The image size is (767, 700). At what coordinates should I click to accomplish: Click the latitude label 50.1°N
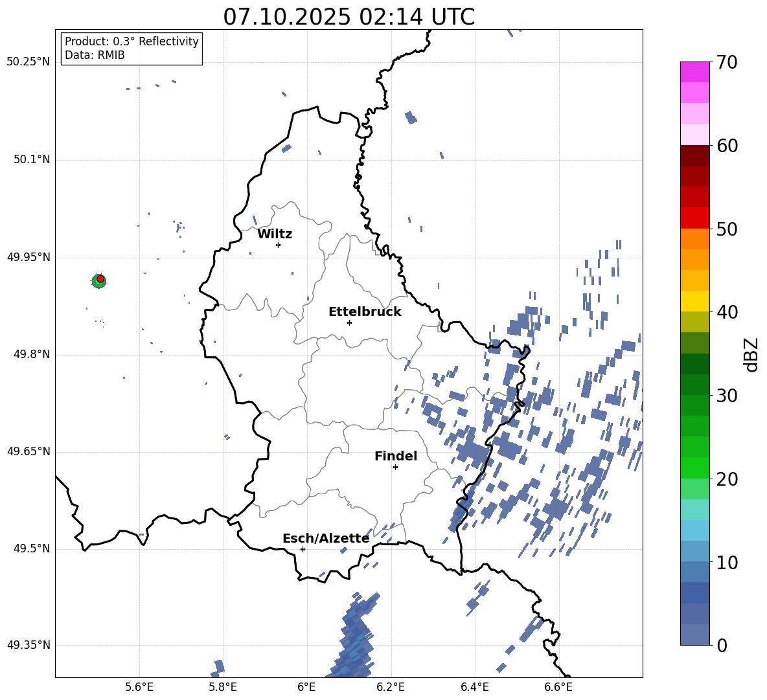pos(32,159)
